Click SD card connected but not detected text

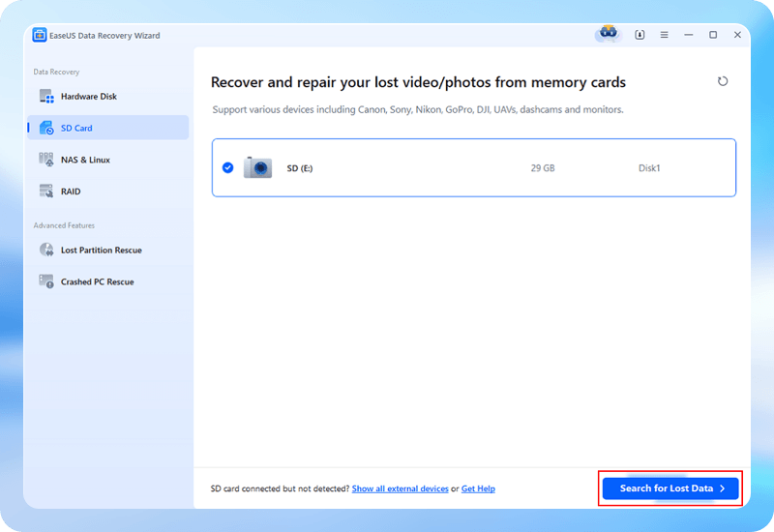click(280, 488)
